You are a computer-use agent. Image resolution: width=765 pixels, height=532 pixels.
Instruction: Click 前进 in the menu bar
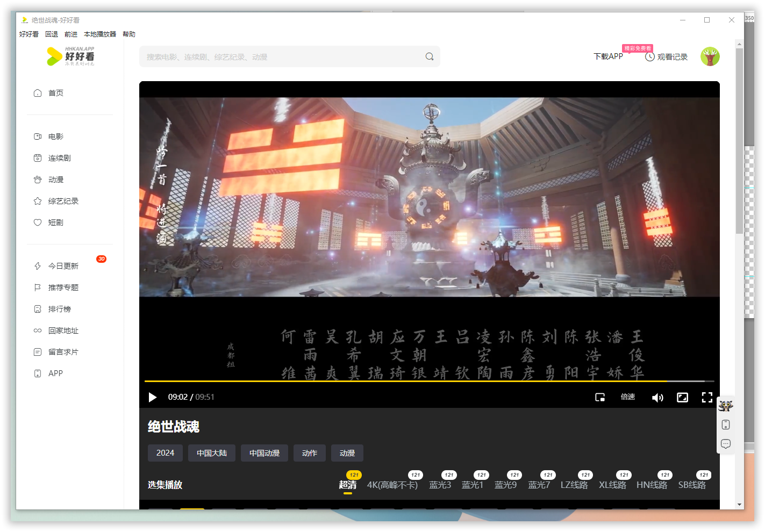point(71,34)
